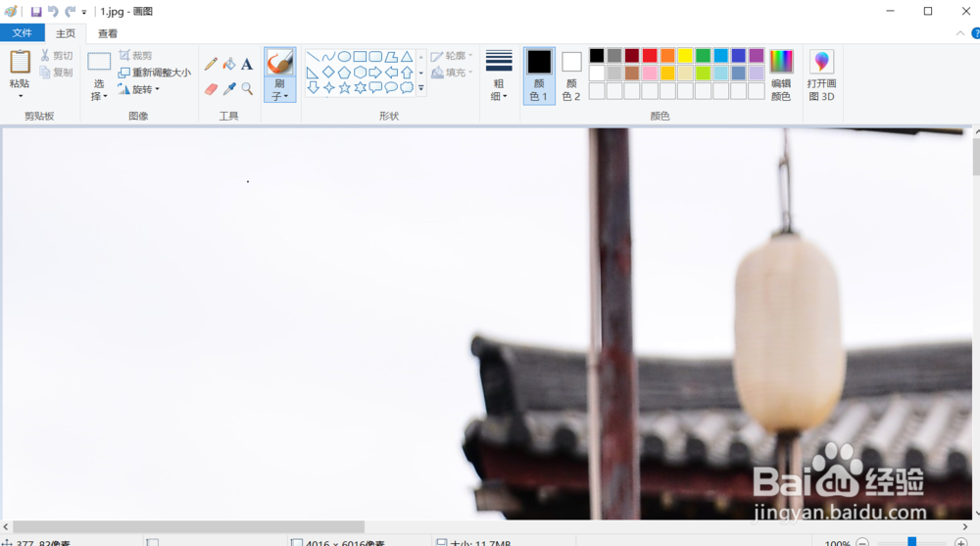Choose the Diamond shape

(x=328, y=73)
